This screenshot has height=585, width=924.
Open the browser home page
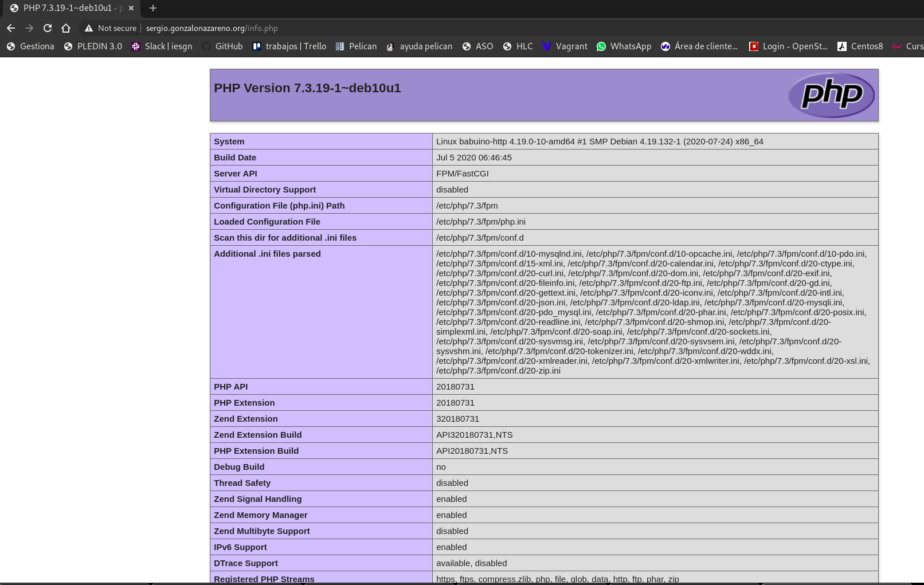click(x=66, y=28)
